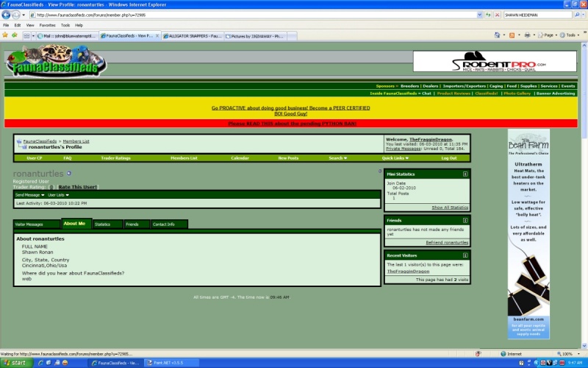The image size is (588, 368).
Task: Open the Send Message dropdown
Action: pos(29,195)
